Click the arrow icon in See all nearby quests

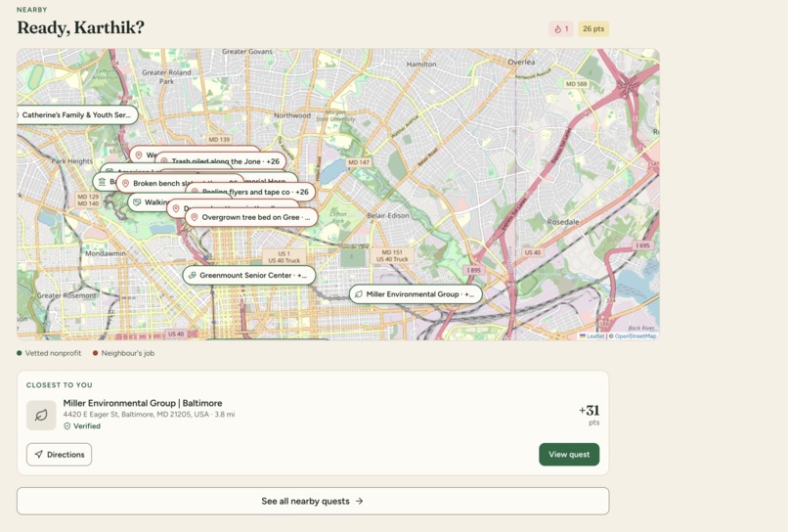[x=360, y=501]
